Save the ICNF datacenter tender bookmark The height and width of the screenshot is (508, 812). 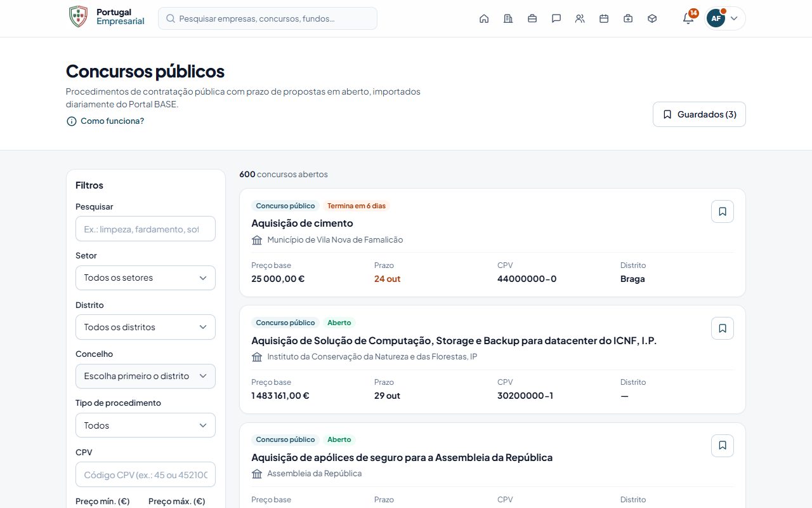723,328
